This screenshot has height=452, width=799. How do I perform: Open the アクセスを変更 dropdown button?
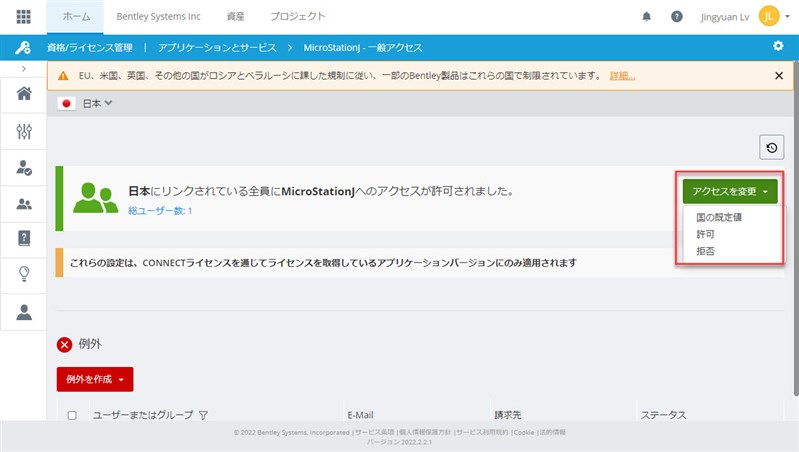coord(730,192)
